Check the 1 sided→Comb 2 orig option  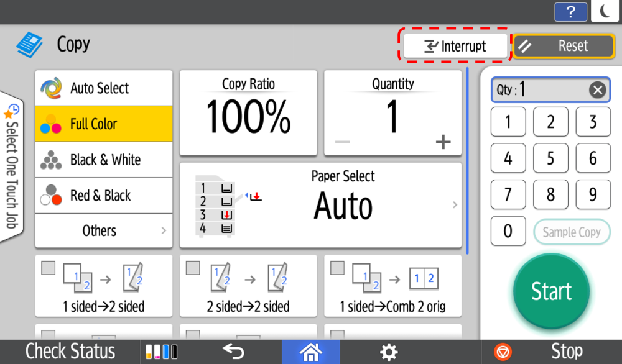pyautogui.click(x=337, y=268)
